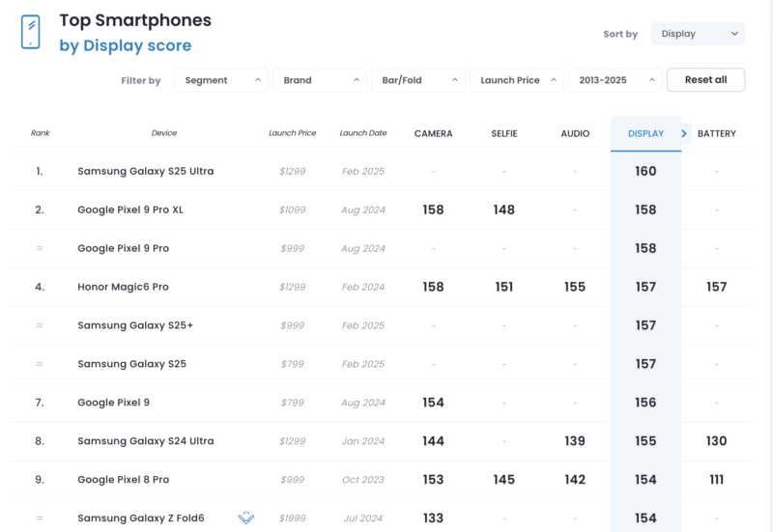Click the smartphone icon beside Top Smartphones
Viewport: 773px width, 532px height.
31,32
